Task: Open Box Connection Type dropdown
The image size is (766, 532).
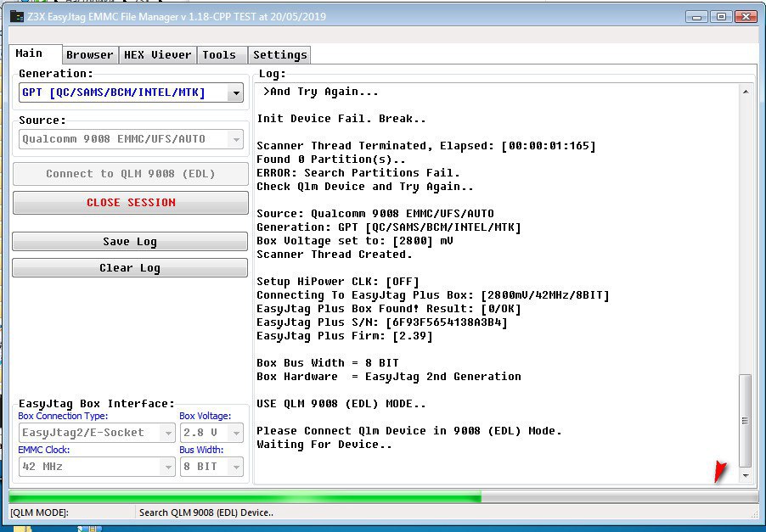Action: click(x=97, y=433)
